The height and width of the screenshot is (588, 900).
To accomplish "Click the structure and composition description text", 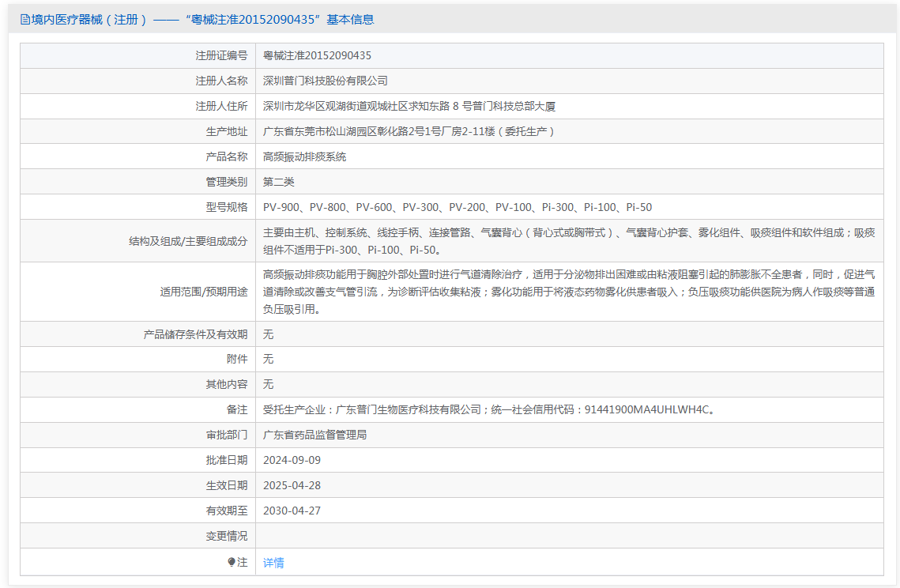I will tap(568, 241).
